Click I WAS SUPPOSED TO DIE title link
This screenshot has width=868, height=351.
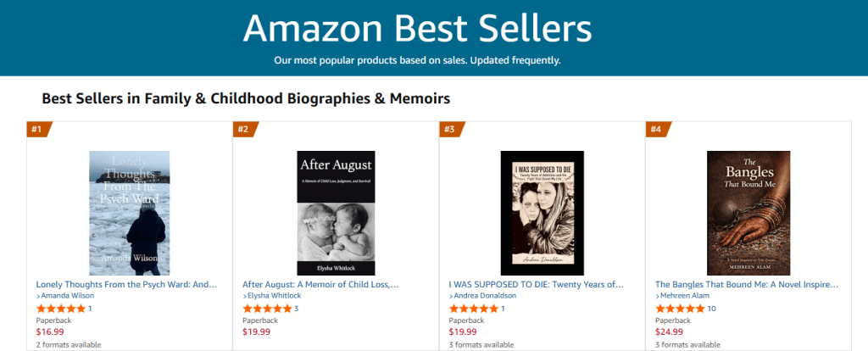click(x=536, y=284)
